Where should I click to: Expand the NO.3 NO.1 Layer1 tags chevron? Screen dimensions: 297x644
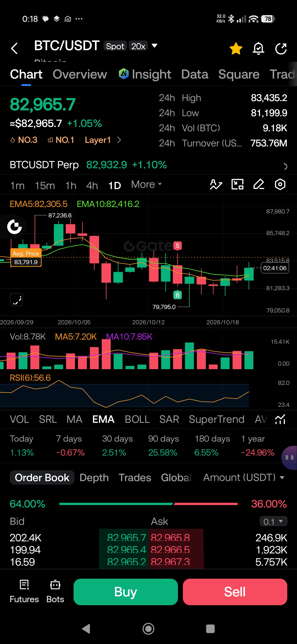pyautogui.click(x=119, y=140)
